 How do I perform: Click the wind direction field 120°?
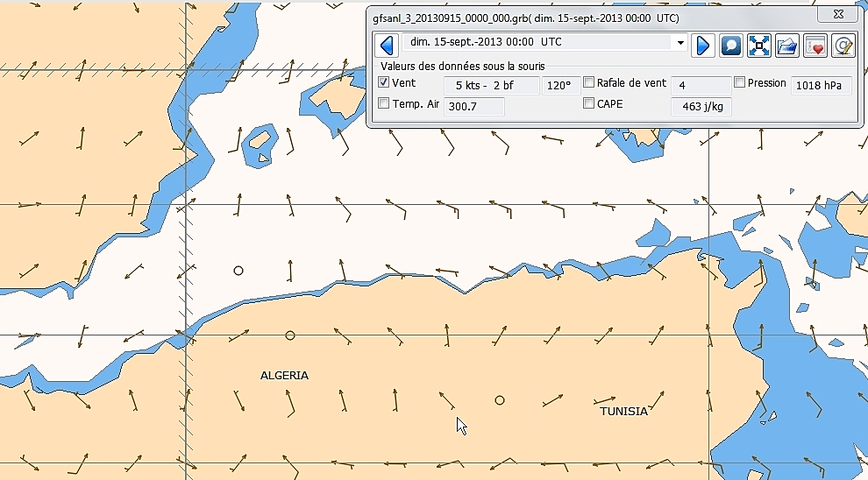click(x=561, y=85)
